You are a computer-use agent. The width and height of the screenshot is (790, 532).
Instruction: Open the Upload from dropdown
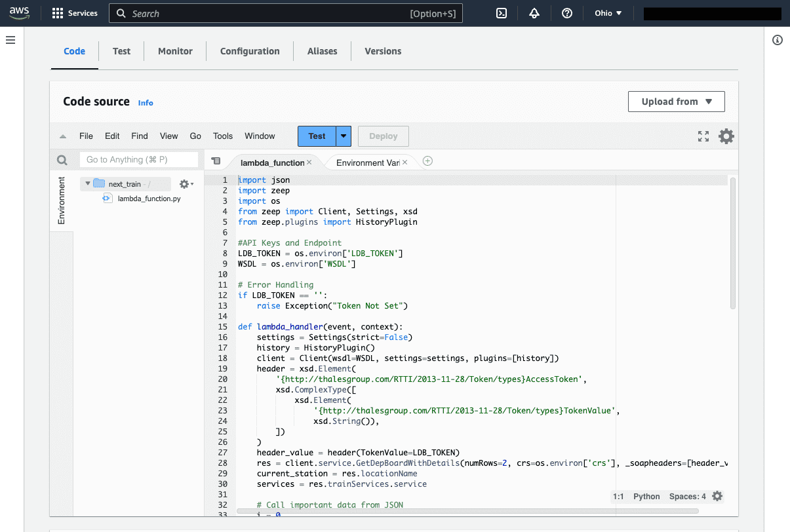point(677,102)
